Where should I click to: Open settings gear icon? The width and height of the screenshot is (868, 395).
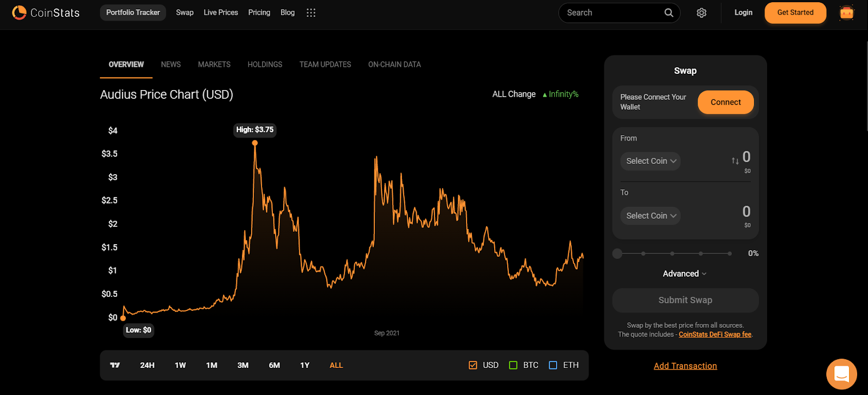(x=701, y=12)
